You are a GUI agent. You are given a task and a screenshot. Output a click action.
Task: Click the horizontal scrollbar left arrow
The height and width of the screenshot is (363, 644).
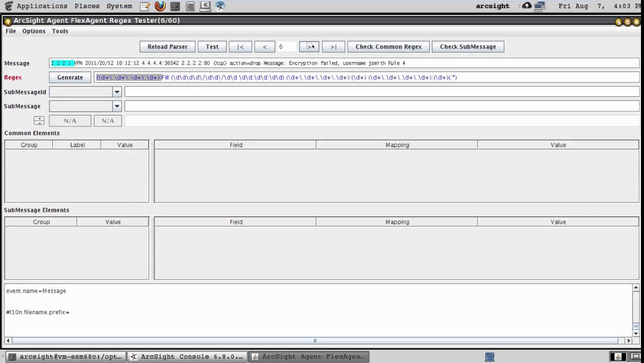tap(8, 341)
